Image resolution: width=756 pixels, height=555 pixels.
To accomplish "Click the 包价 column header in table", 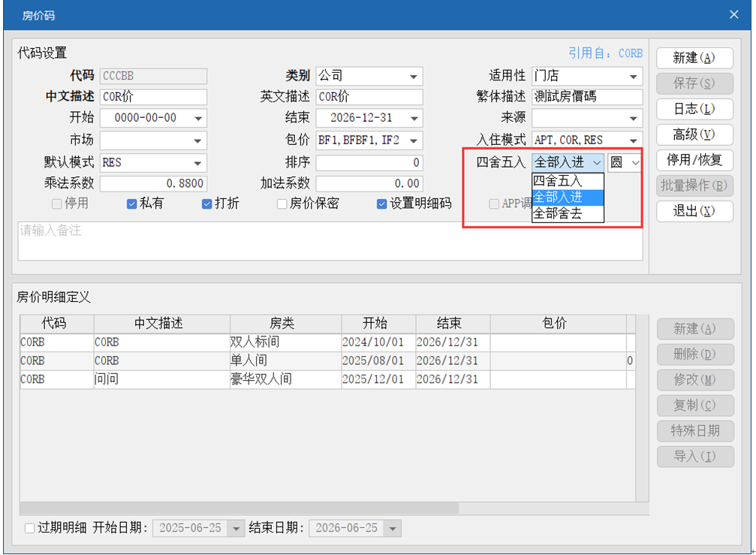I will click(x=559, y=324).
